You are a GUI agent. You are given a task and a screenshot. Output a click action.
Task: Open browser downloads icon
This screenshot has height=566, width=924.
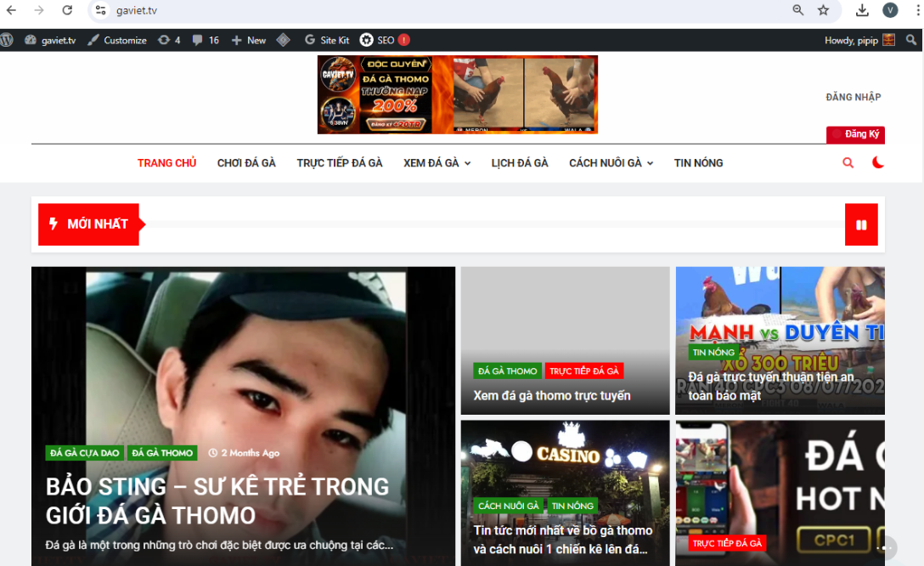861,10
